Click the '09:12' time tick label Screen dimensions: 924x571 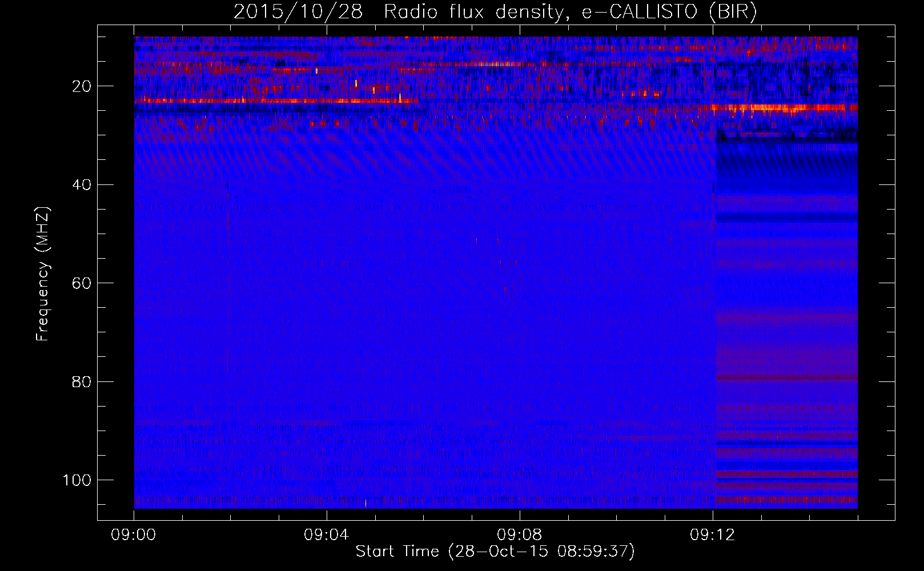[x=713, y=535]
